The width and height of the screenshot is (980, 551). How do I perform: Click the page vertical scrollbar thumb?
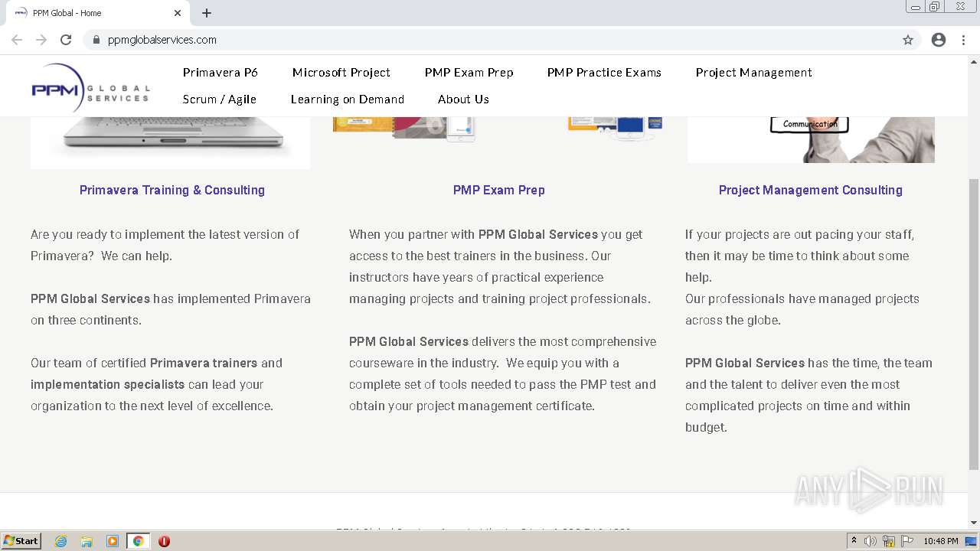point(974,324)
